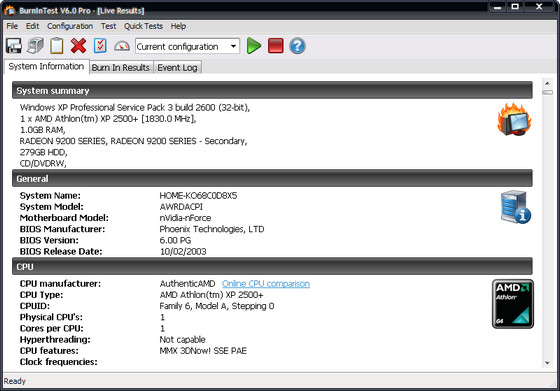
Task: Click the vertical scrollbar thumb
Action: point(547,92)
